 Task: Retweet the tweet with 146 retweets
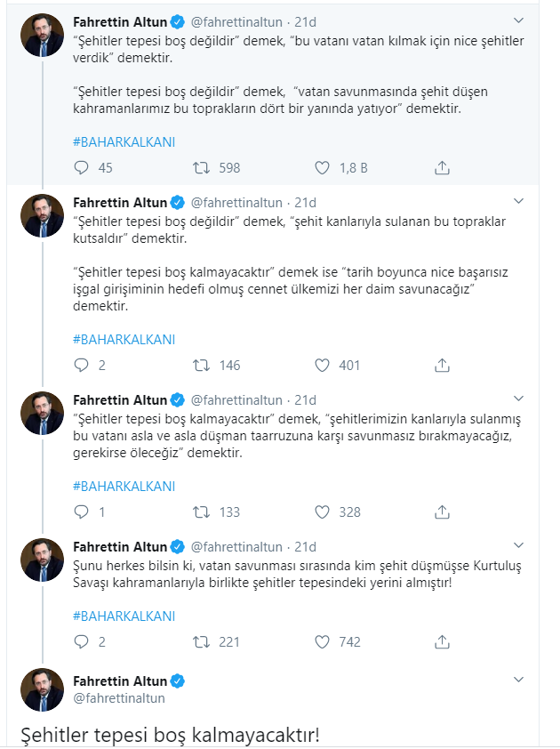(x=203, y=365)
